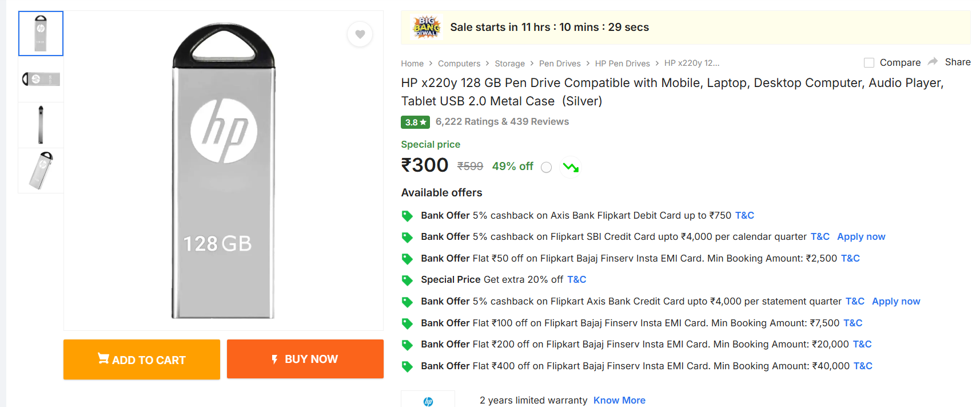Add product to wishlist with heart icon
Image resolution: width=980 pixels, height=407 pixels.
(360, 34)
